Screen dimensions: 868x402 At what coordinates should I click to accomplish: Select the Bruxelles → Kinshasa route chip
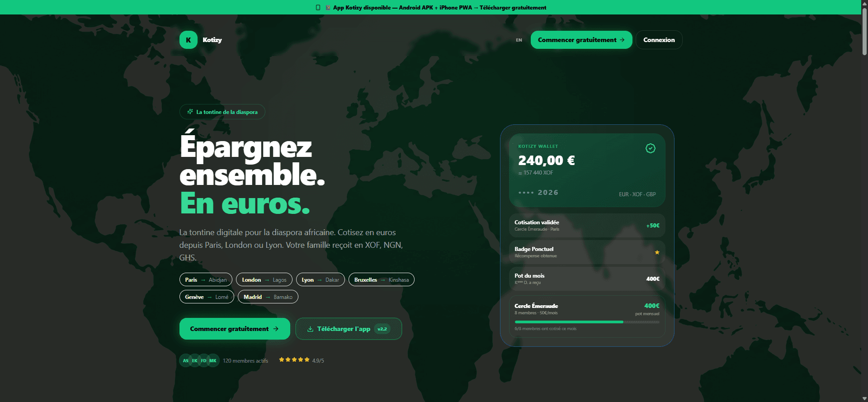(x=382, y=279)
